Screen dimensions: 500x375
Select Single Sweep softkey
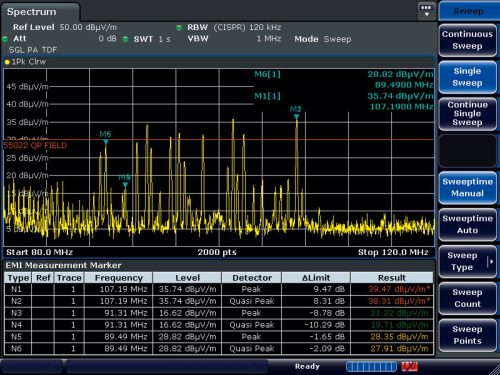point(467,77)
